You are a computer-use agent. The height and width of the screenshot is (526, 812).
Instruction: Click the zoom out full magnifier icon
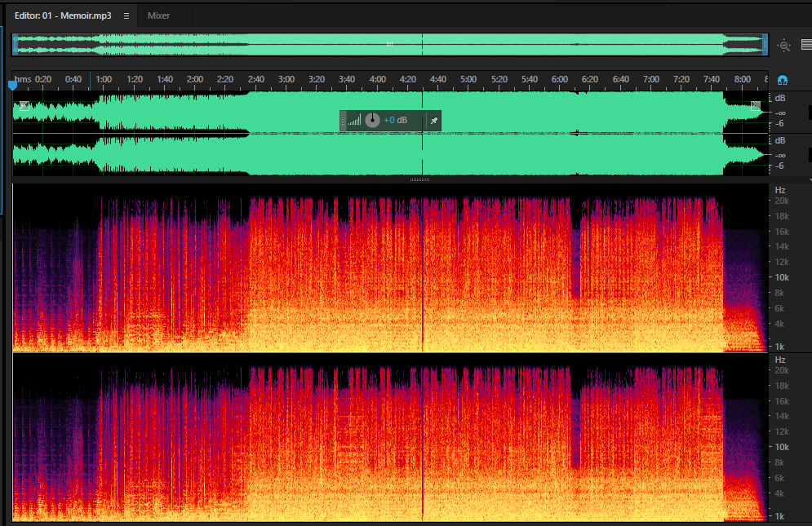784,46
